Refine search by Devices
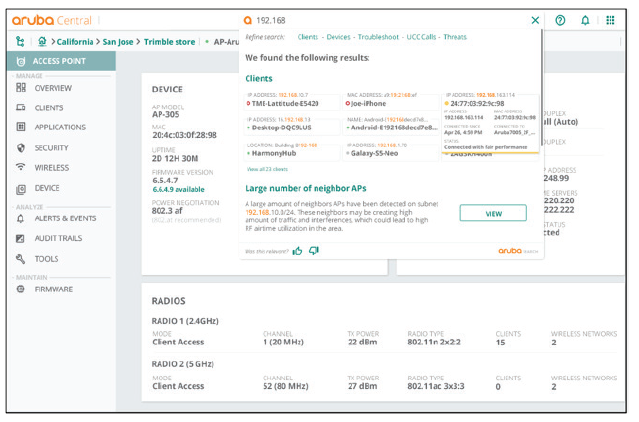639x422 pixels. tap(338, 37)
